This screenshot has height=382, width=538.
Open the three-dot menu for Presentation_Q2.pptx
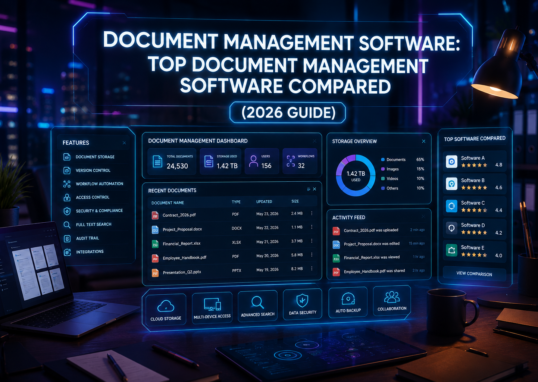(312, 269)
